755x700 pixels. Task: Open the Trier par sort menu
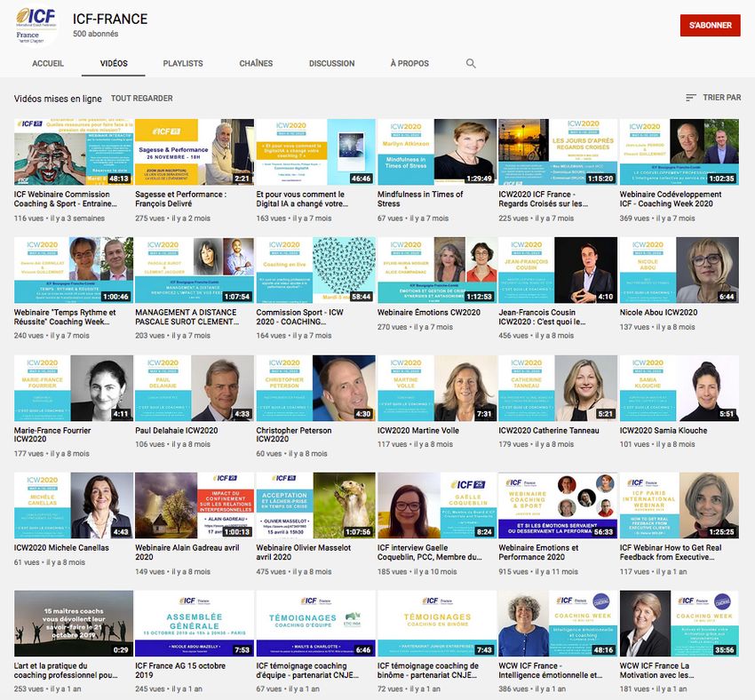click(x=713, y=98)
